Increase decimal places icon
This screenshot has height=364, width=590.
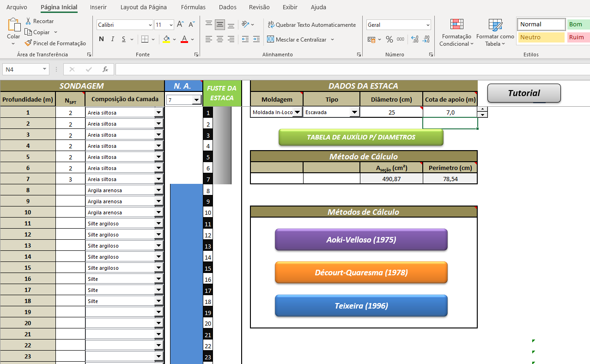point(414,39)
